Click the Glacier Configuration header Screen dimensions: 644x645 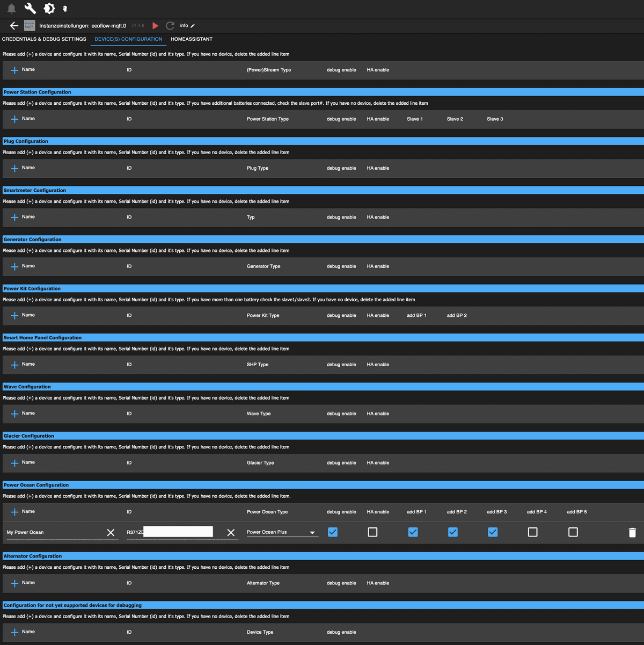coord(323,436)
